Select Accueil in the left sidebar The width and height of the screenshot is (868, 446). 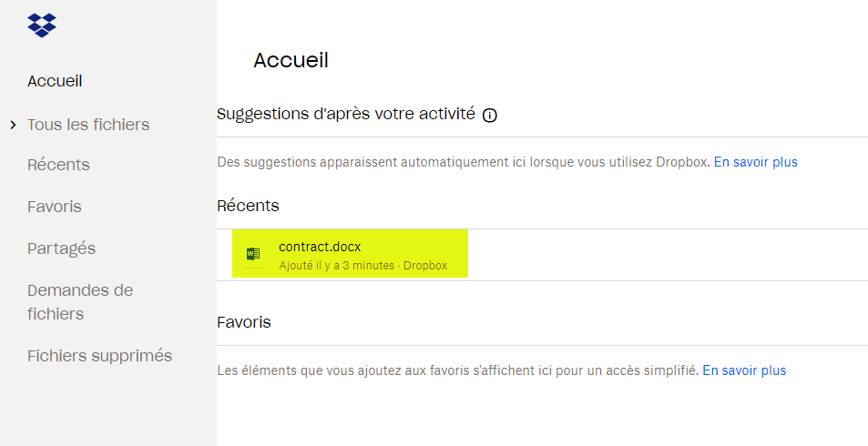click(x=55, y=81)
